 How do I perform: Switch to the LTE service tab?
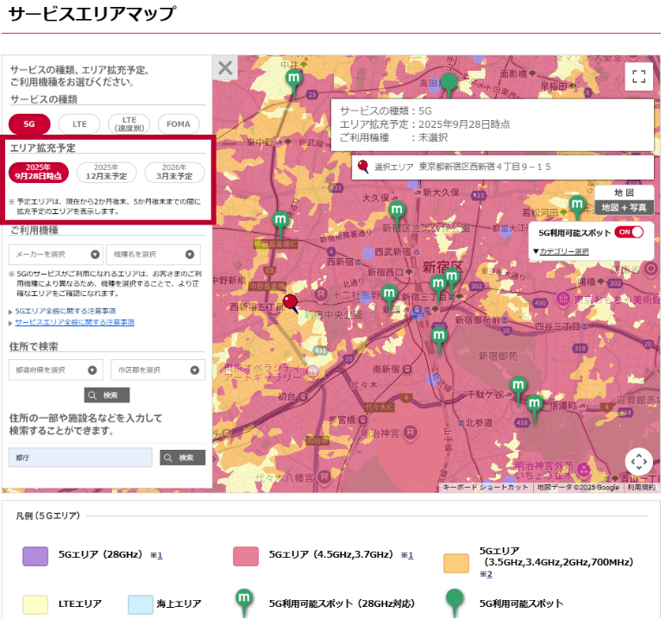[x=79, y=124]
